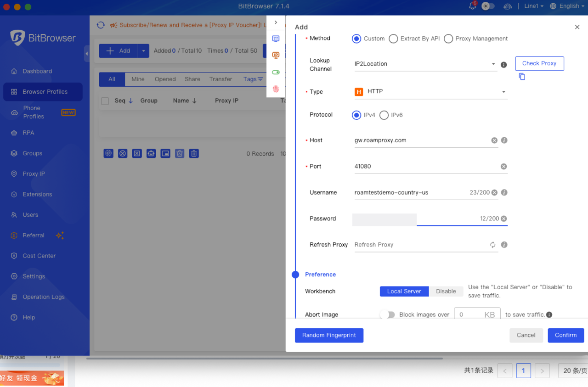Clear the Host field with its X icon

click(494, 140)
